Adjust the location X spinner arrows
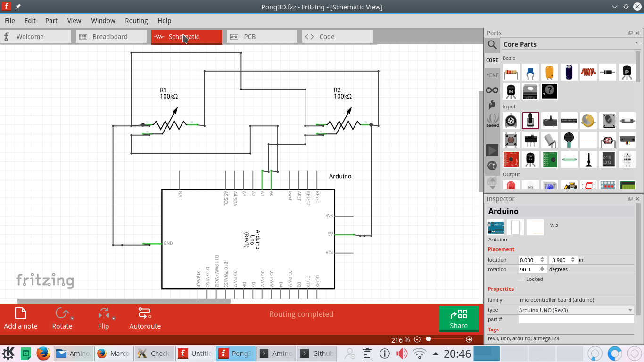 [x=542, y=260]
